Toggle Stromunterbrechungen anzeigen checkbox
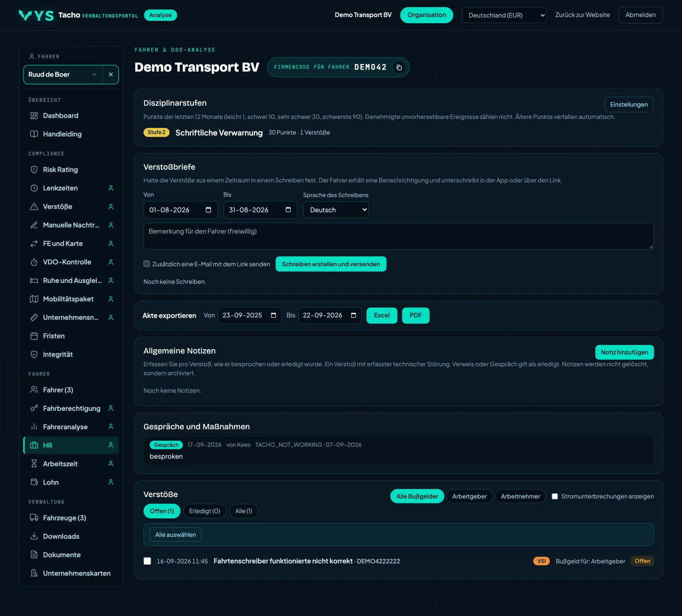The height and width of the screenshot is (616, 682). (x=555, y=496)
